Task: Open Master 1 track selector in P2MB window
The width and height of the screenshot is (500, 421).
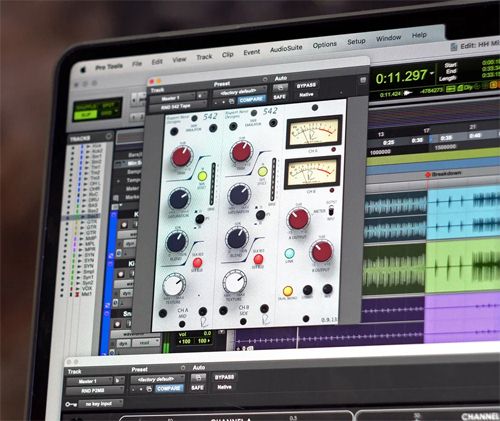Action: [90, 381]
